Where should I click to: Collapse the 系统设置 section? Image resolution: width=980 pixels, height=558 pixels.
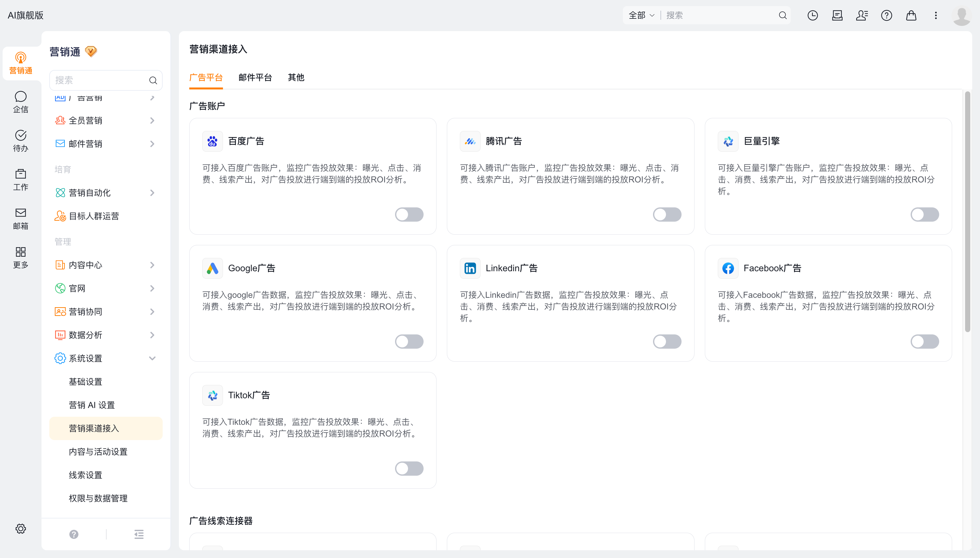point(106,358)
